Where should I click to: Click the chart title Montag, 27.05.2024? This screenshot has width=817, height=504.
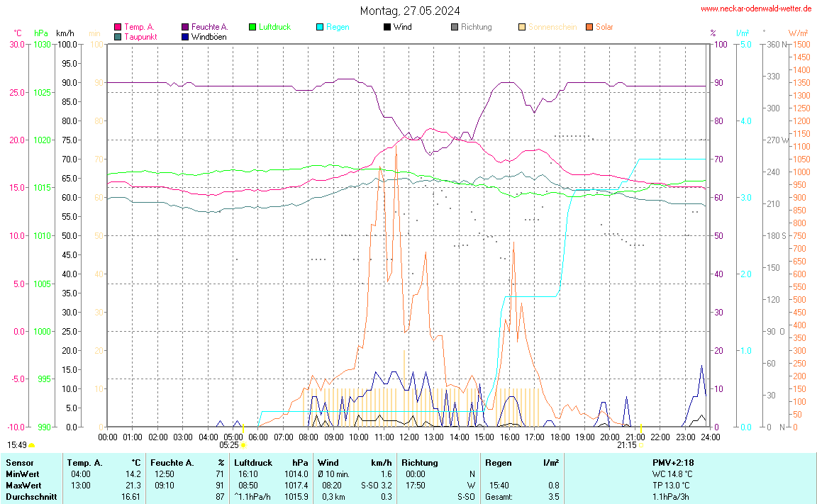tap(409, 11)
